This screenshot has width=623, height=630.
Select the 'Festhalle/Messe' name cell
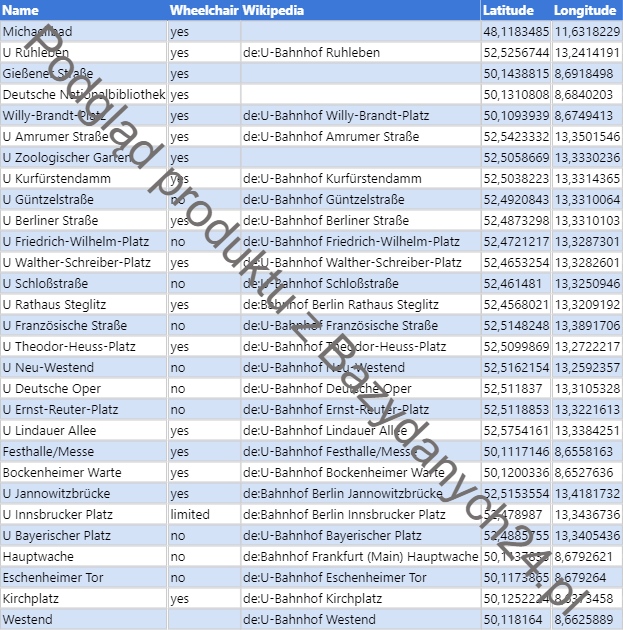84,451
